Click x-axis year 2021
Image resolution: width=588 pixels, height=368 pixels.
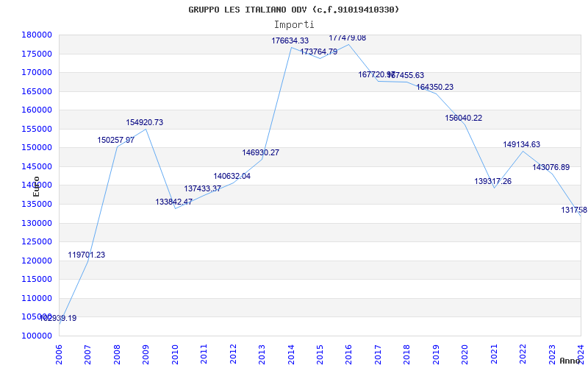(494, 353)
